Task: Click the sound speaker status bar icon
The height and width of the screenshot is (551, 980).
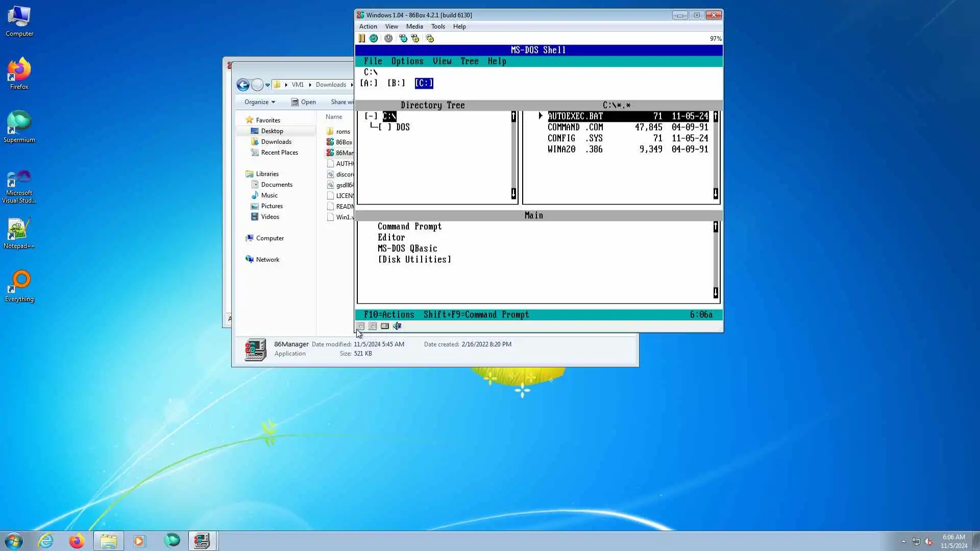Action: click(397, 326)
